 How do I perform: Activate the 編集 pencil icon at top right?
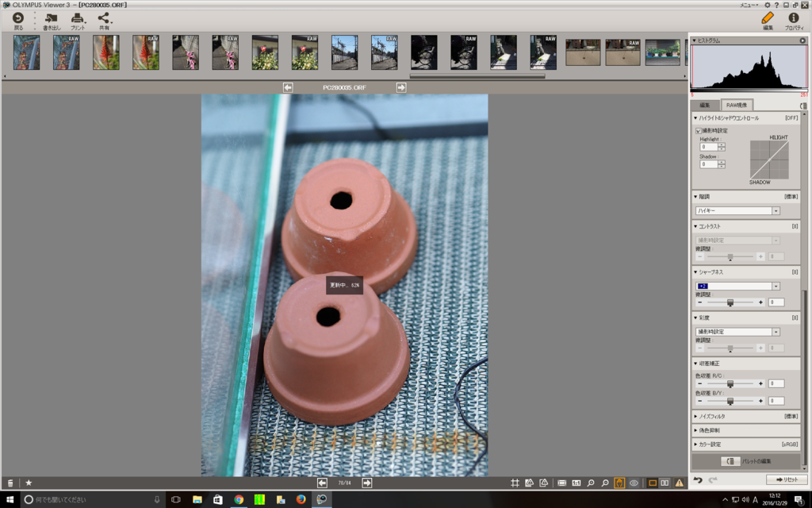[x=768, y=20]
